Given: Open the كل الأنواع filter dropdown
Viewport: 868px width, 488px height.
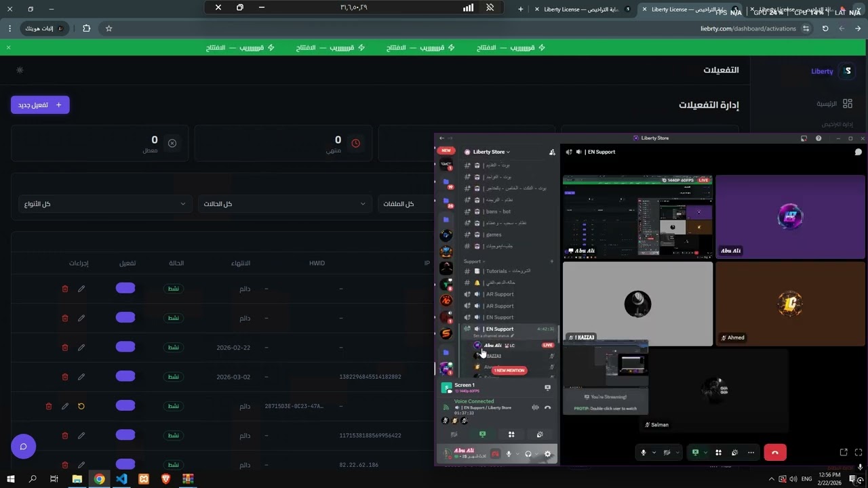Looking at the screenshot, I should (104, 204).
